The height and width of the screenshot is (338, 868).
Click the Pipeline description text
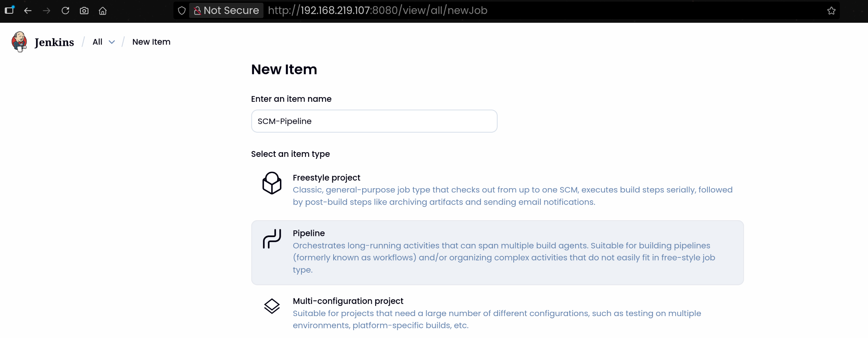click(x=504, y=257)
